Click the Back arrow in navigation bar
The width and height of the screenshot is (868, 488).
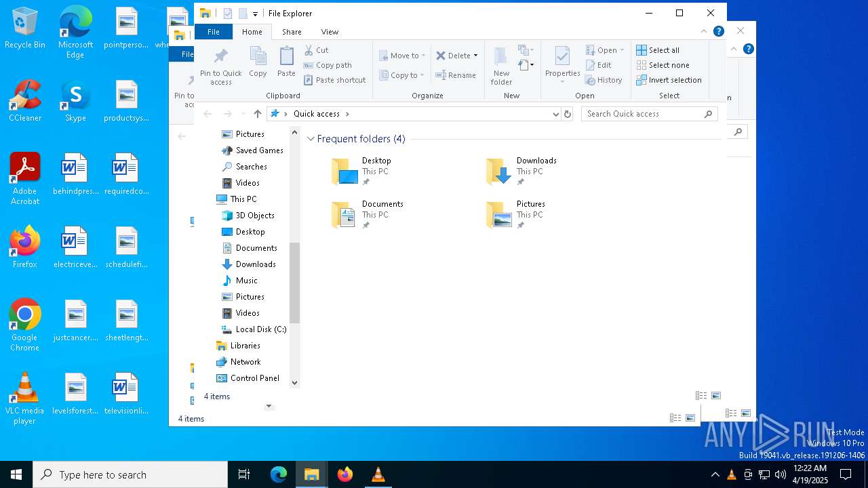208,114
